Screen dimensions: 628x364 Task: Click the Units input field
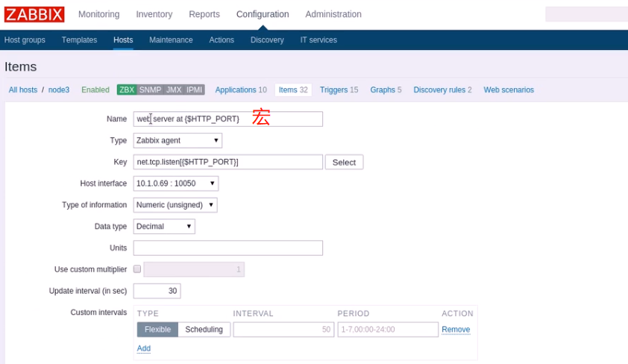[x=228, y=248]
